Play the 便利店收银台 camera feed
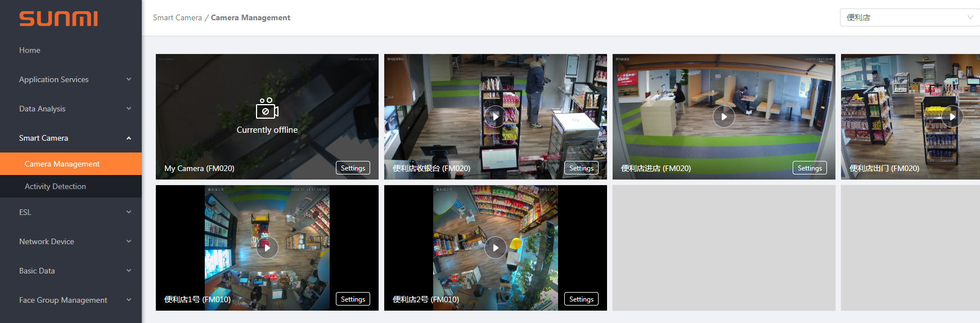 pos(496,116)
